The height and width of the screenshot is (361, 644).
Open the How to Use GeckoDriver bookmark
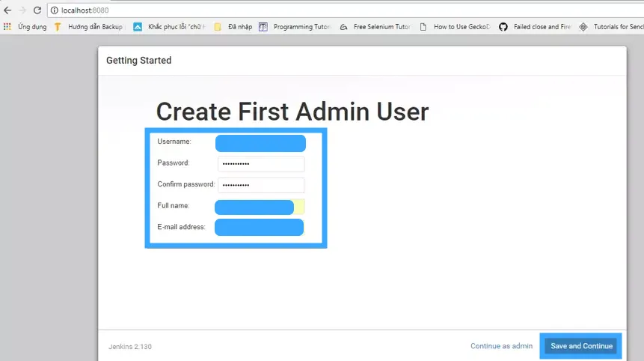[455, 27]
